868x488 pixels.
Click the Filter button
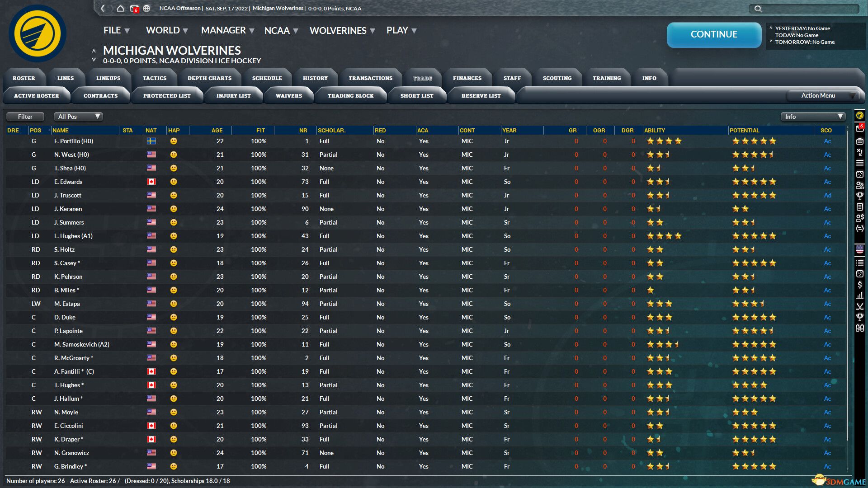[x=25, y=117]
